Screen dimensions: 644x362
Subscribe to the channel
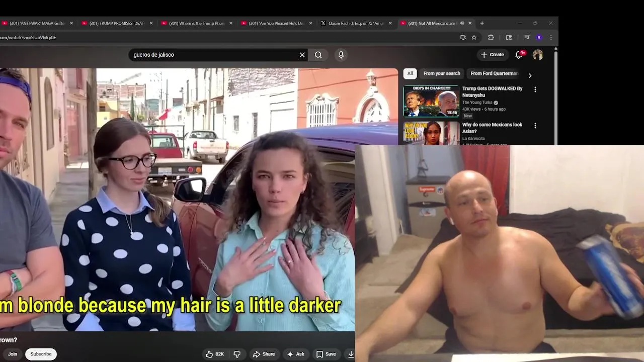(41, 354)
